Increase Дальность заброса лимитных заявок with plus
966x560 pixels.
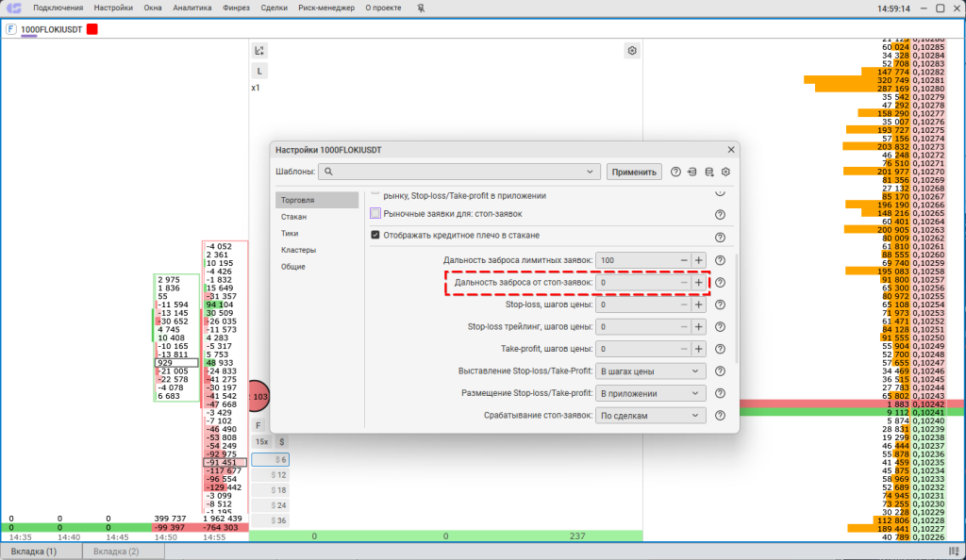pos(699,260)
